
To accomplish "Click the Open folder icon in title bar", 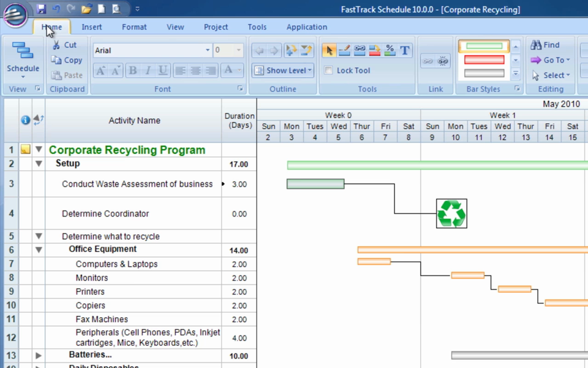I will [86, 9].
